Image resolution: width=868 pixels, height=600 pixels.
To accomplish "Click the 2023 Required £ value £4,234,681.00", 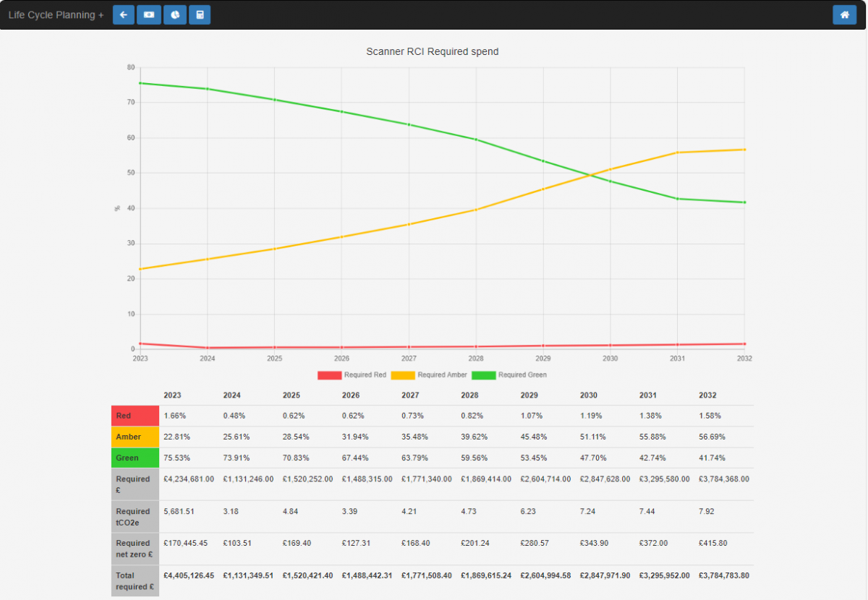I will pyautogui.click(x=189, y=479).
